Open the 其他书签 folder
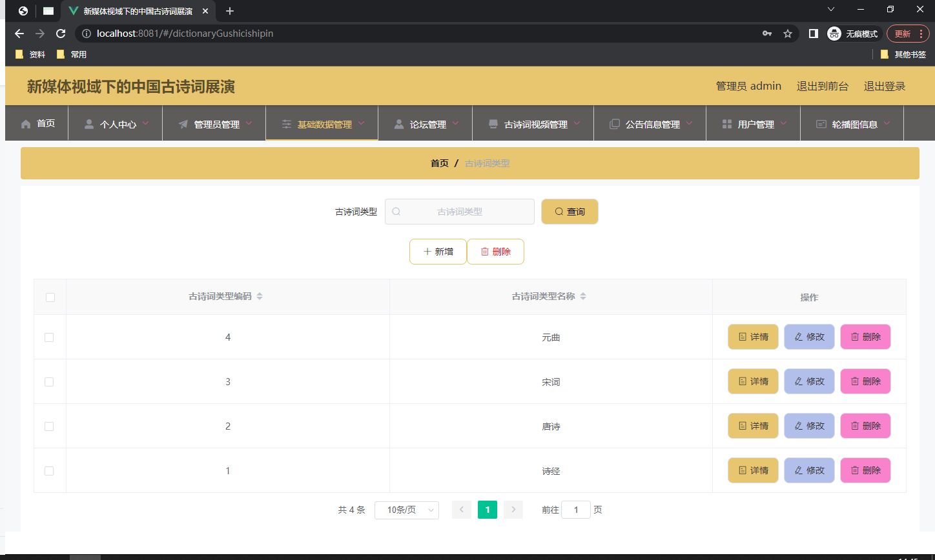 [903, 54]
